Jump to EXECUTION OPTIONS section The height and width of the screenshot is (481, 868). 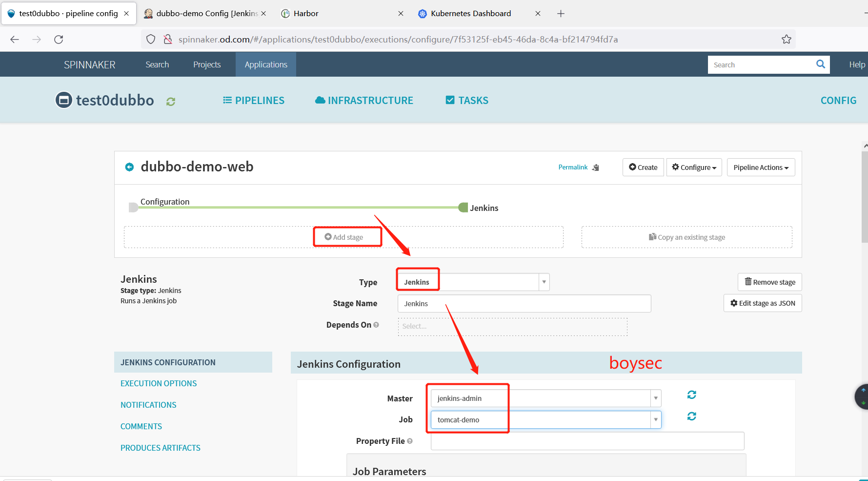pyautogui.click(x=159, y=384)
